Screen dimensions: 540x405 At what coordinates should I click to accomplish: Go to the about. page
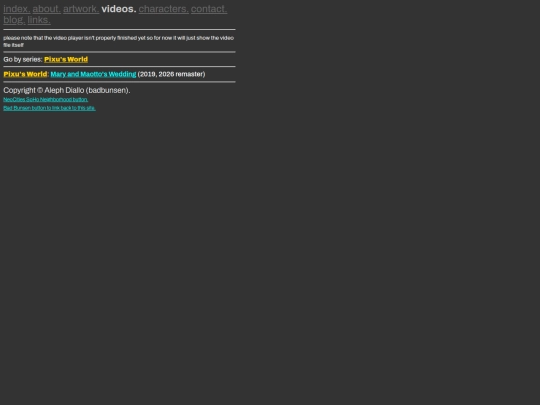pyautogui.click(x=46, y=9)
